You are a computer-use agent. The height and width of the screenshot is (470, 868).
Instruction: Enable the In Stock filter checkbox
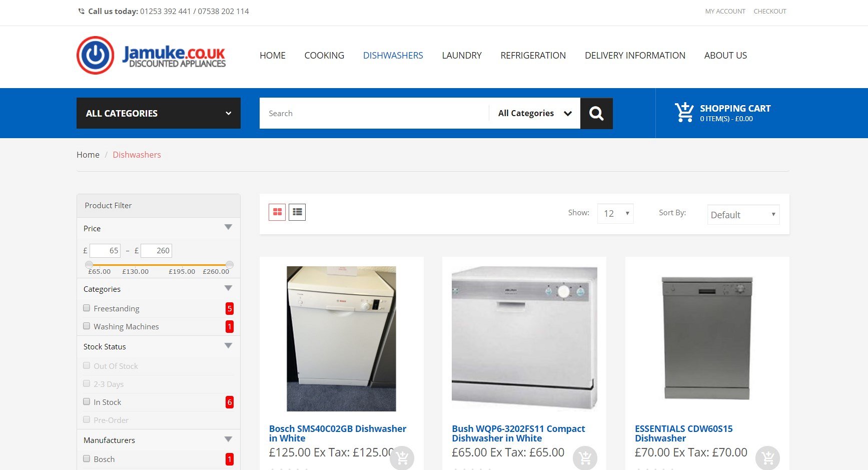pyautogui.click(x=87, y=402)
